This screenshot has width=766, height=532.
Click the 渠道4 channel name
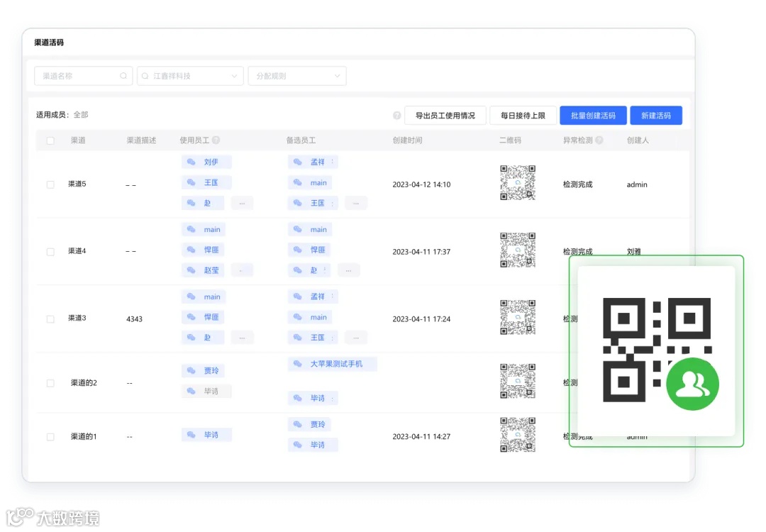(77, 250)
